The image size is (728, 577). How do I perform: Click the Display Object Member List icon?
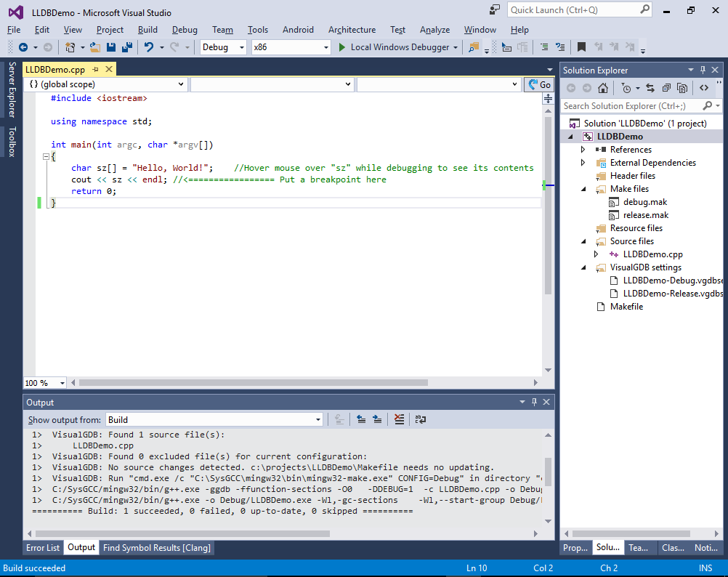point(506,47)
